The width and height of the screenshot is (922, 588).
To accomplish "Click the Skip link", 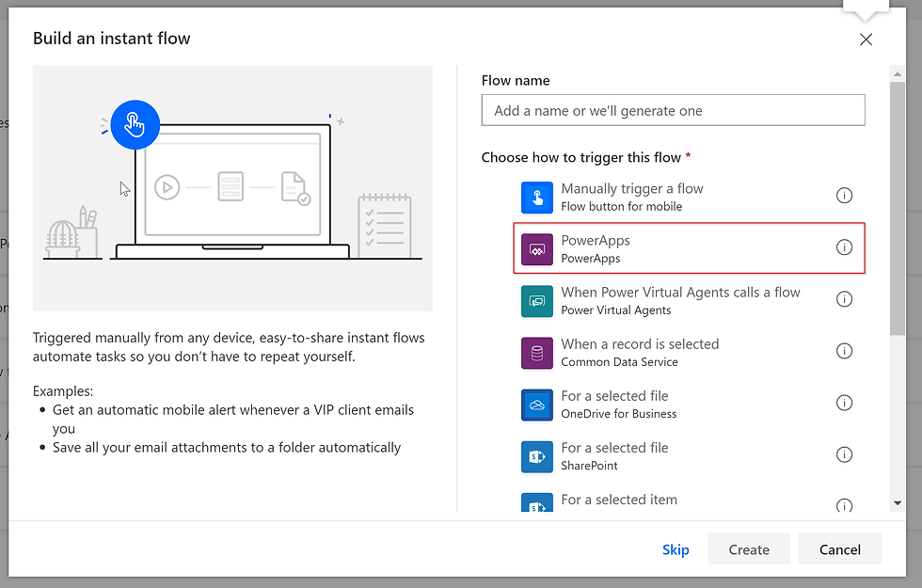I will (676, 549).
